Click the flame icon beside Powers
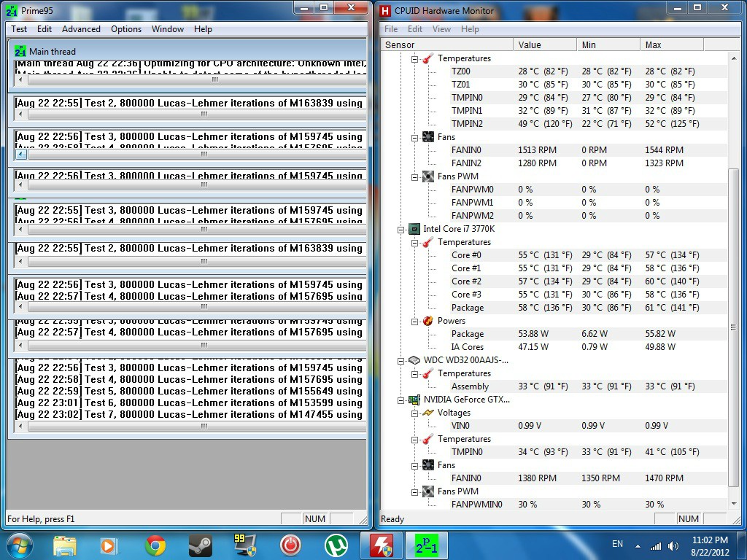747x560 pixels. click(x=427, y=321)
